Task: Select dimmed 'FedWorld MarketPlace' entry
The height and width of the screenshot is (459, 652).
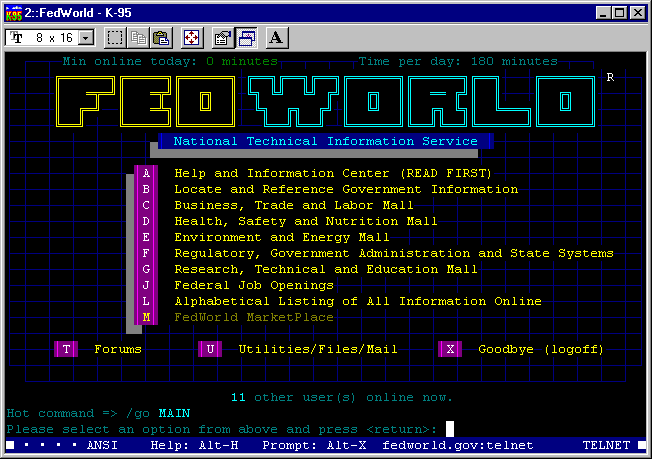Action: point(254,317)
